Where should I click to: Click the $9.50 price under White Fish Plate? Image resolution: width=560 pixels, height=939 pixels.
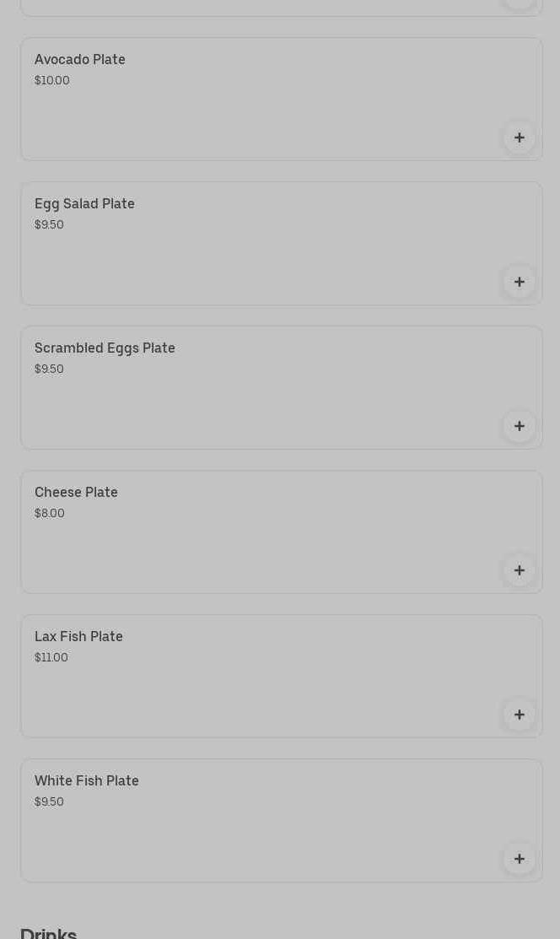[x=49, y=801]
